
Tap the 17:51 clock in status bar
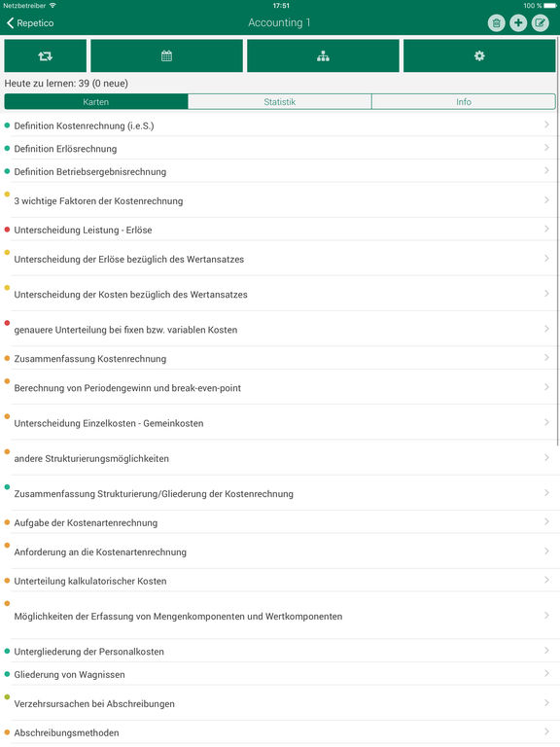281,6
